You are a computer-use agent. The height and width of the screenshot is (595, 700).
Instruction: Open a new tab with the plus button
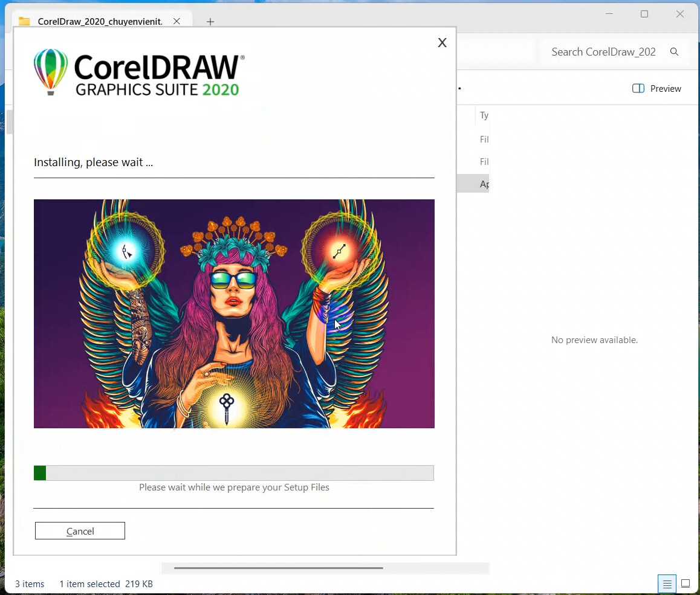[x=210, y=22]
